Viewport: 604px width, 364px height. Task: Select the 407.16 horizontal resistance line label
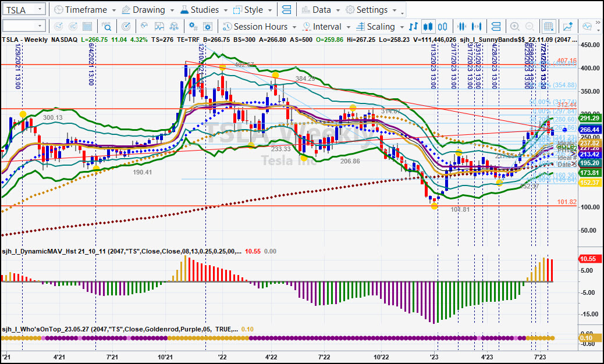[567, 61]
